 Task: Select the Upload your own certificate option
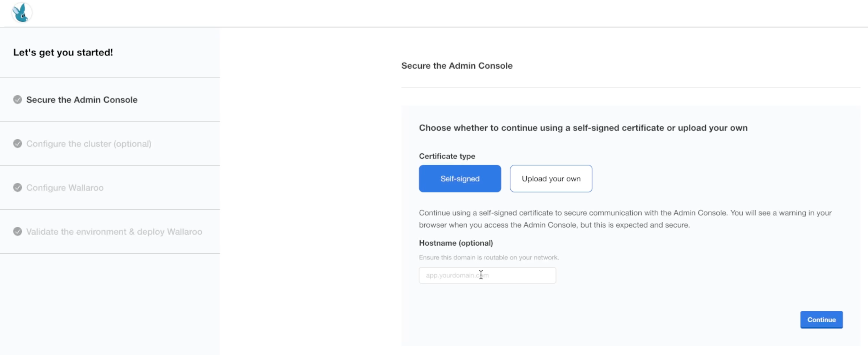click(551, 178)
